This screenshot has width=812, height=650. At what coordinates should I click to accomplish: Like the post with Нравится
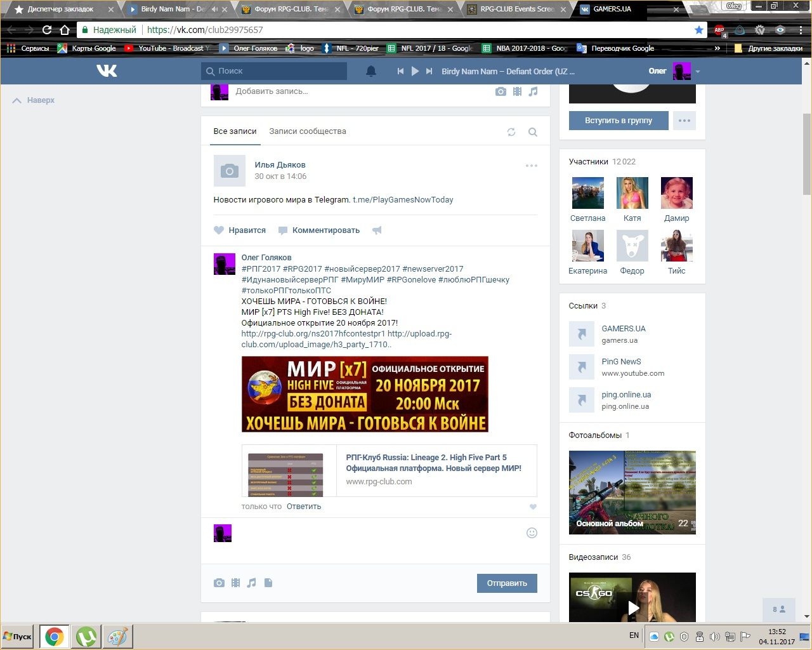coord(240,230)
